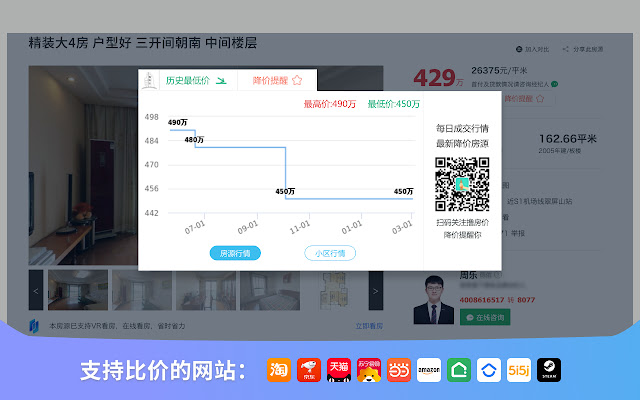Click the green house Lianjia icon
Image resolution: width=640 pixels, height=400 pixels.
click(x=459, y=370)
